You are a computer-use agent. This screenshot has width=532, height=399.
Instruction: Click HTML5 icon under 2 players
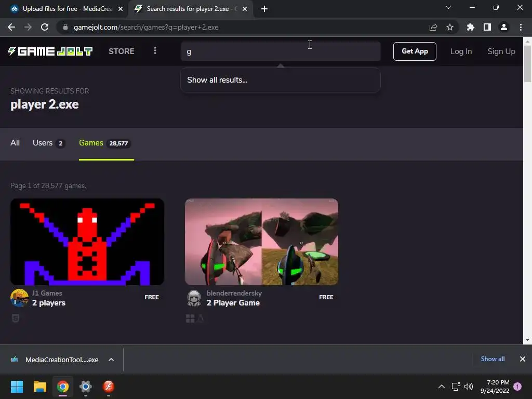pos(16,318)
